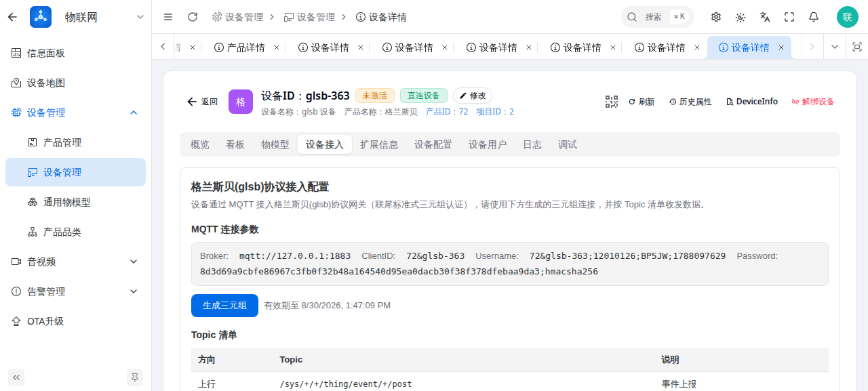
Task: Click the 事件上报 description cell
Action: (x=679, y=384)
